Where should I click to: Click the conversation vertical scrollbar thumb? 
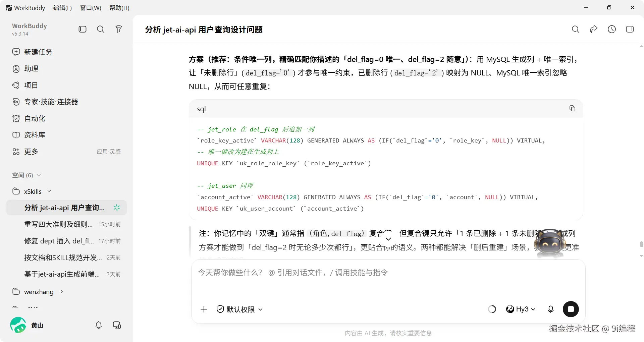click(641, 244)
